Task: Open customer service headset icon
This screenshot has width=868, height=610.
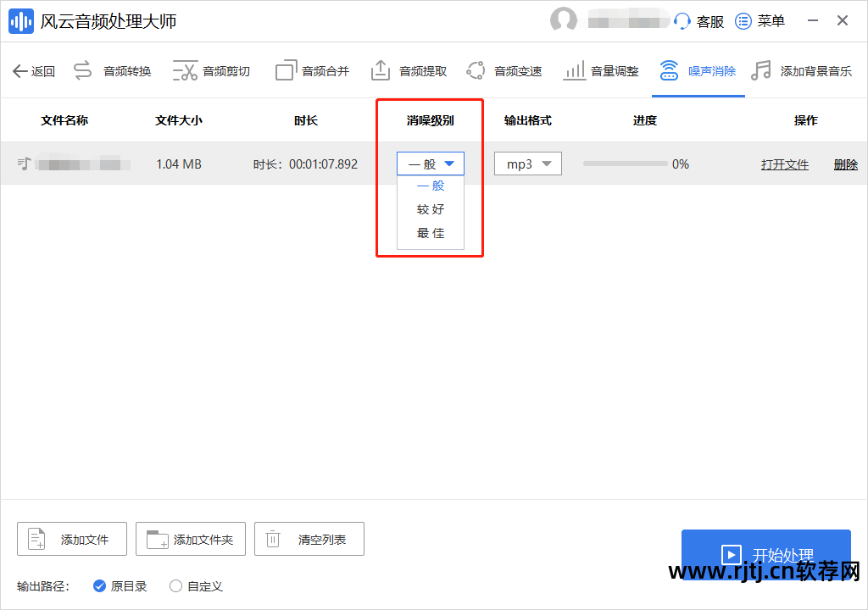Action: (682, 21)
